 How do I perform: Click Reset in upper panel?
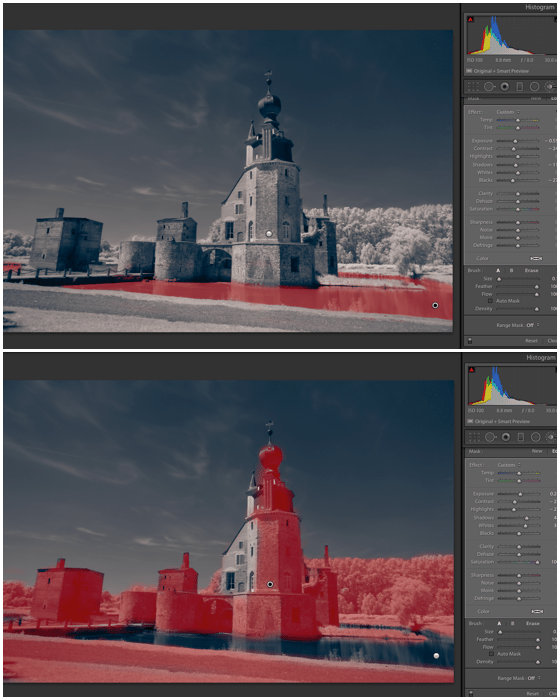pyautogui.click(x=531, y=341)
